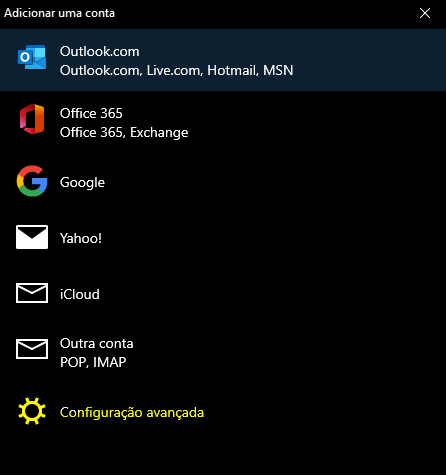Screen dimensions: 446x475
Task: Click the Outlook.com envelope icon
Action: 32,57
